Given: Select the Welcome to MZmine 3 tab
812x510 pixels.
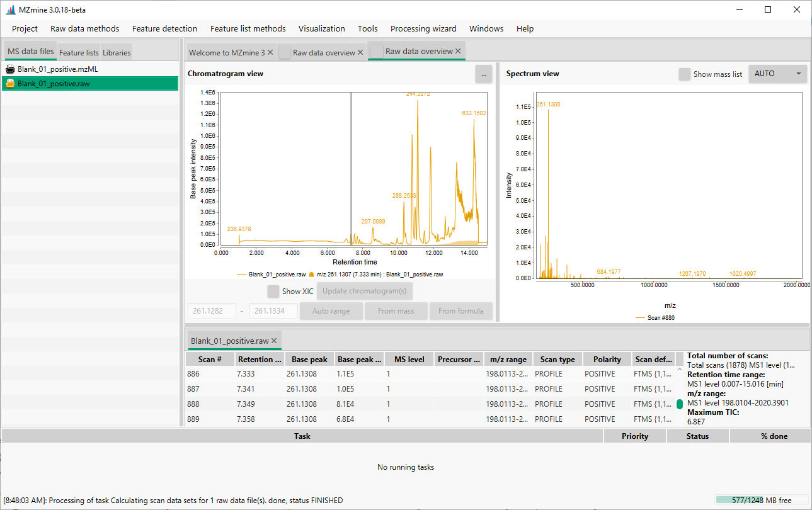Looking at the screenshot, I should pos(227,54).
